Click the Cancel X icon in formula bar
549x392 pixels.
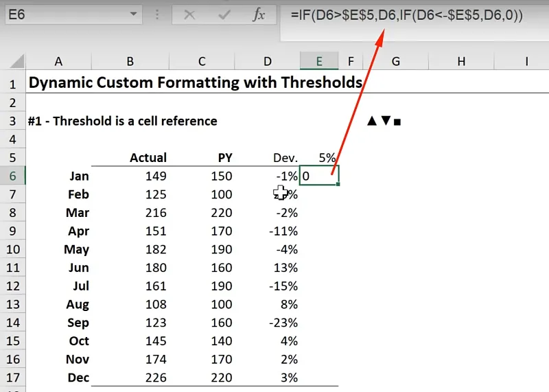tap(190, 15)
